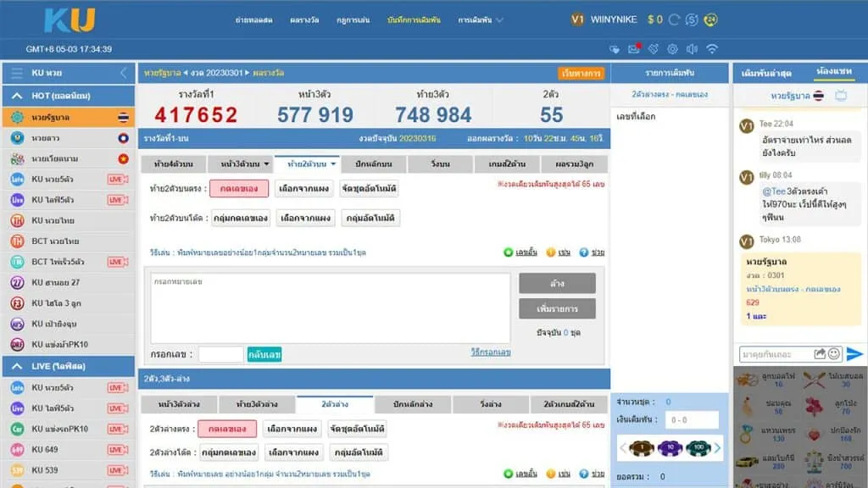Go to the next draw after 20230301
868x488 pixels.
(x=247, y=73)
